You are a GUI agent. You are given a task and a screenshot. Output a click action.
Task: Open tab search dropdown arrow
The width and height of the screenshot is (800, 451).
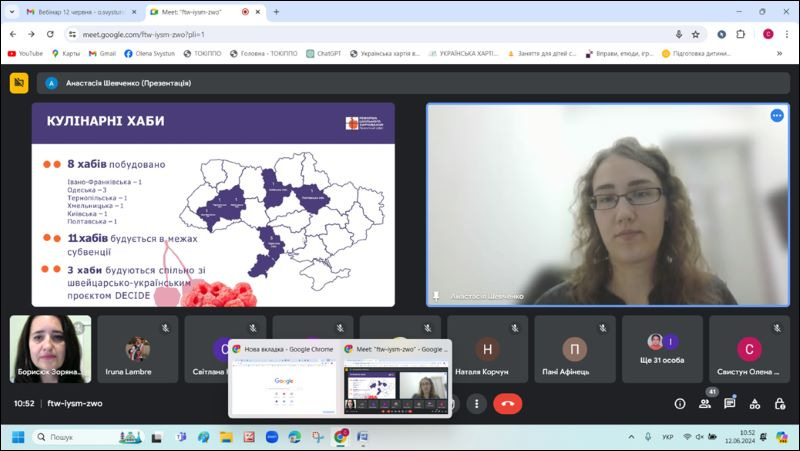pos(12,12)
